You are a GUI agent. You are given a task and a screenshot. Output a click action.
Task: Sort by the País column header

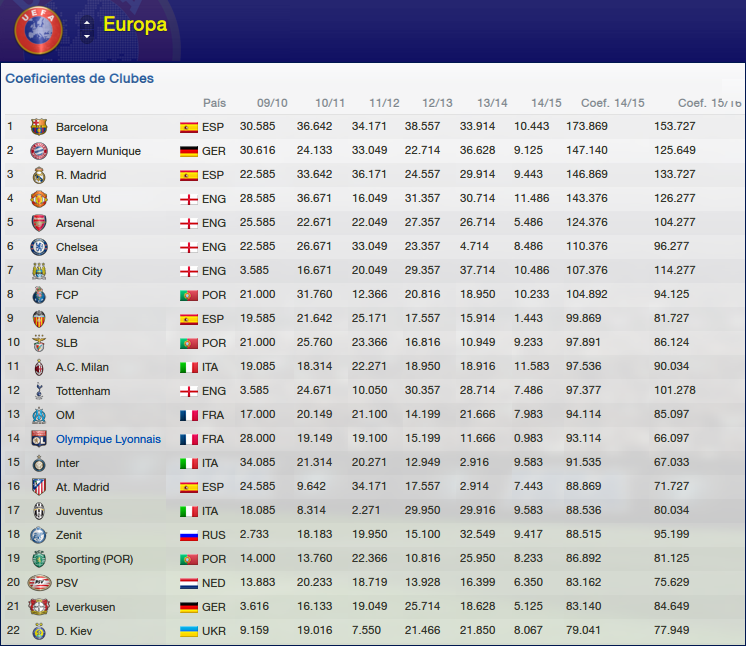click(x=214, y=103)
